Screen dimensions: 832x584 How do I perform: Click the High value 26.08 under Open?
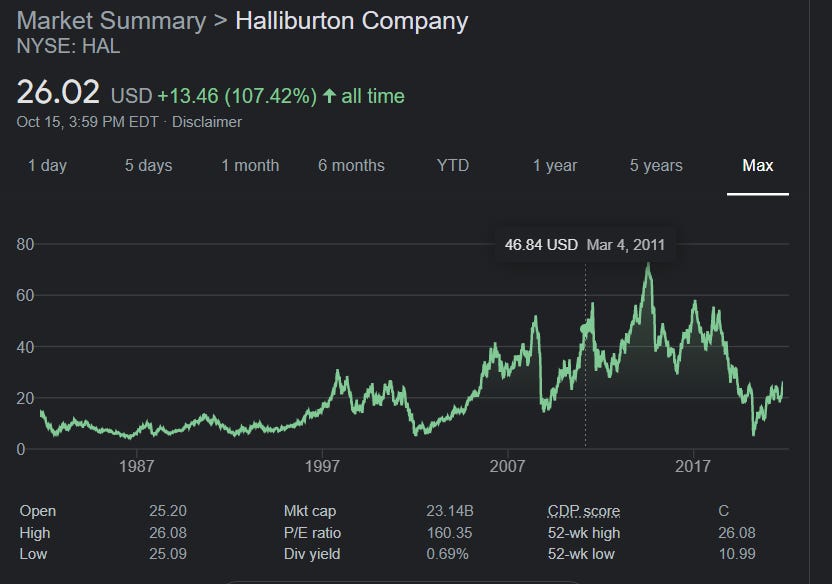coord(168,533)
